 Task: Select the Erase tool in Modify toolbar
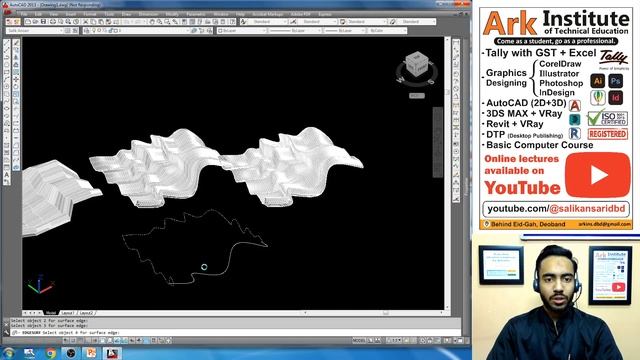(16, 43)
